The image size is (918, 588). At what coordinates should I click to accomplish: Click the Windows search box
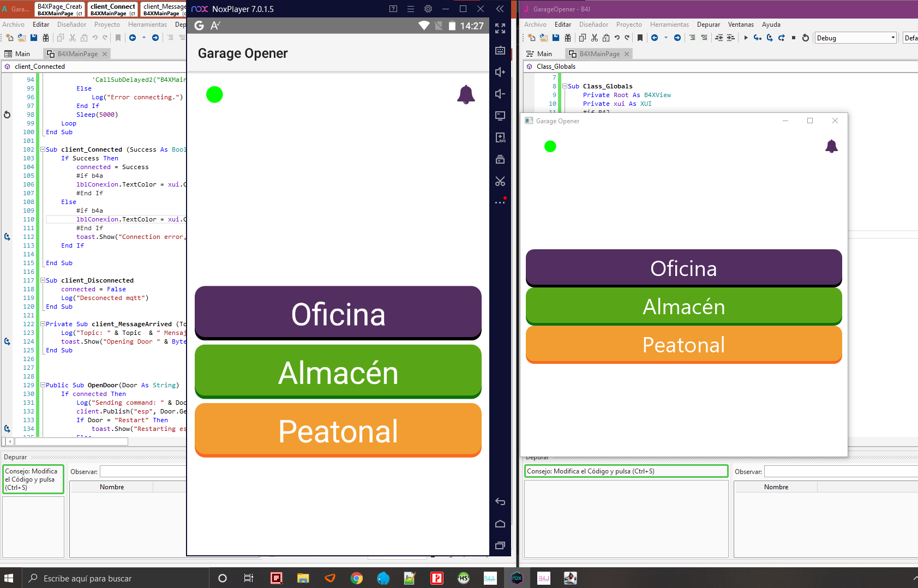[115, 578]
